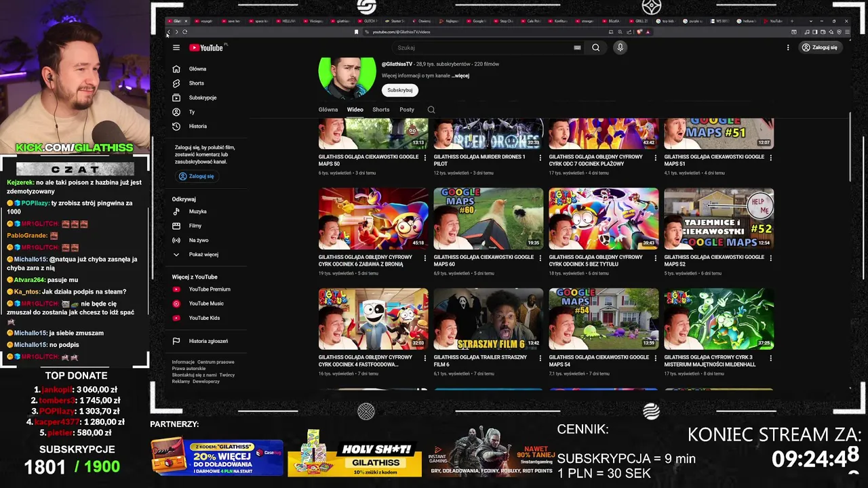Open YouTube settings three-dot menu
Viewport: 868px width, 488px height.
[788, 47]
